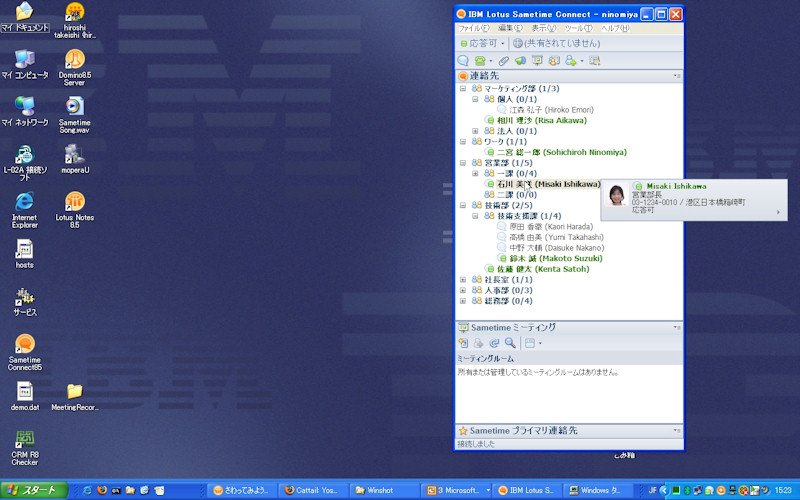Screen dimensions: 800x500
Task: Click the Firefox quick launch icon
Action: click(102, 490)
